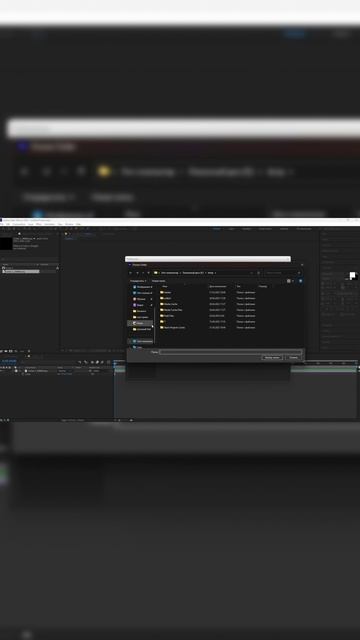This screenshot has width=360, height=640.
Task: Click the 'Выбор папки' button
Action: (x=272, y=358)
